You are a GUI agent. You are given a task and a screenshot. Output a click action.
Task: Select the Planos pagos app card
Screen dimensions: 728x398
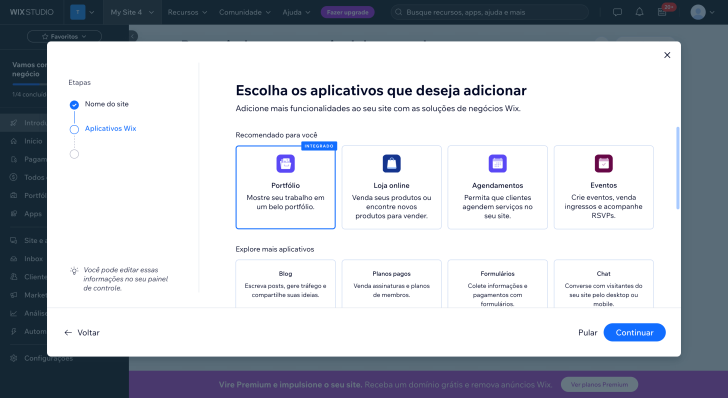391,284
